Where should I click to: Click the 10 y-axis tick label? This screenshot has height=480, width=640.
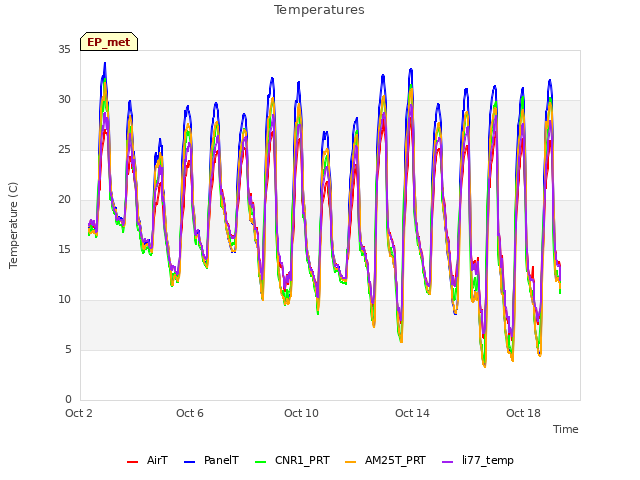pyautogui.click(x=64, y=300)
